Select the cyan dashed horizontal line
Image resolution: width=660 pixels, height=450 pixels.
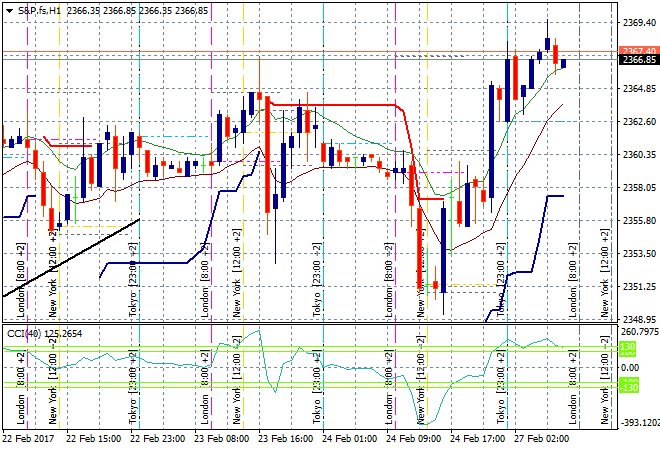172,136
